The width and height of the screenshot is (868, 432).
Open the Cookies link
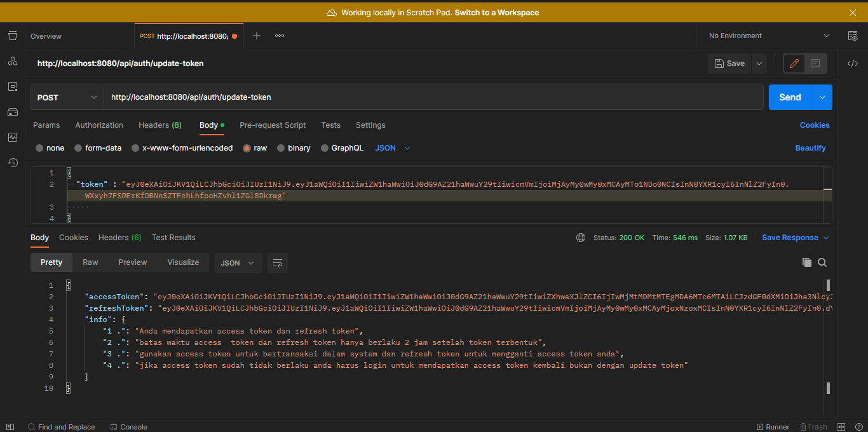(815, 125)
